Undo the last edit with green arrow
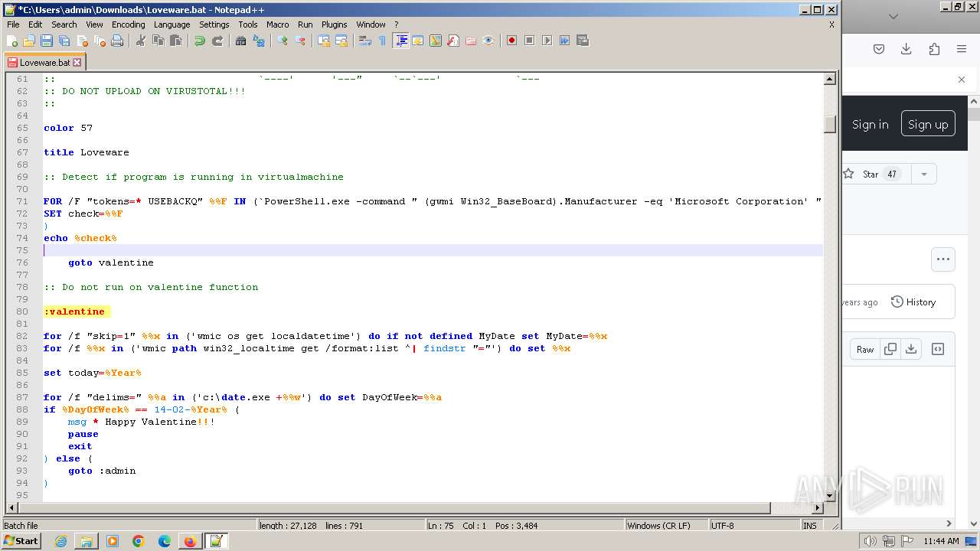This screenshot has height=551, width=980. (200, 41)
